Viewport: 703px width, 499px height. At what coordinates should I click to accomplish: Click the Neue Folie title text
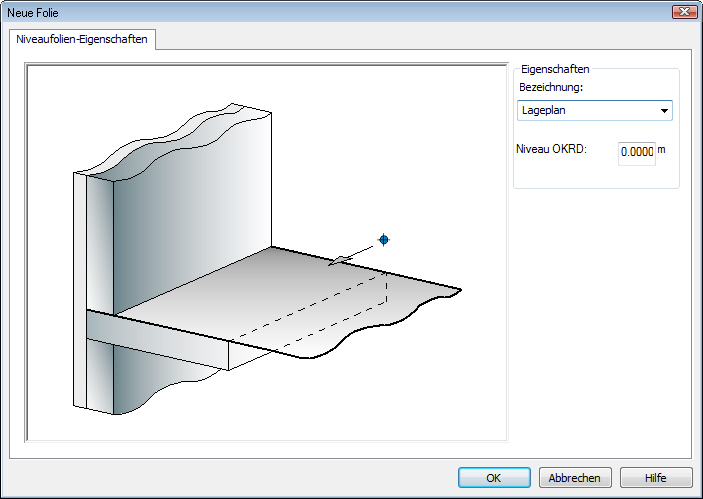click(x=33, y=13)
